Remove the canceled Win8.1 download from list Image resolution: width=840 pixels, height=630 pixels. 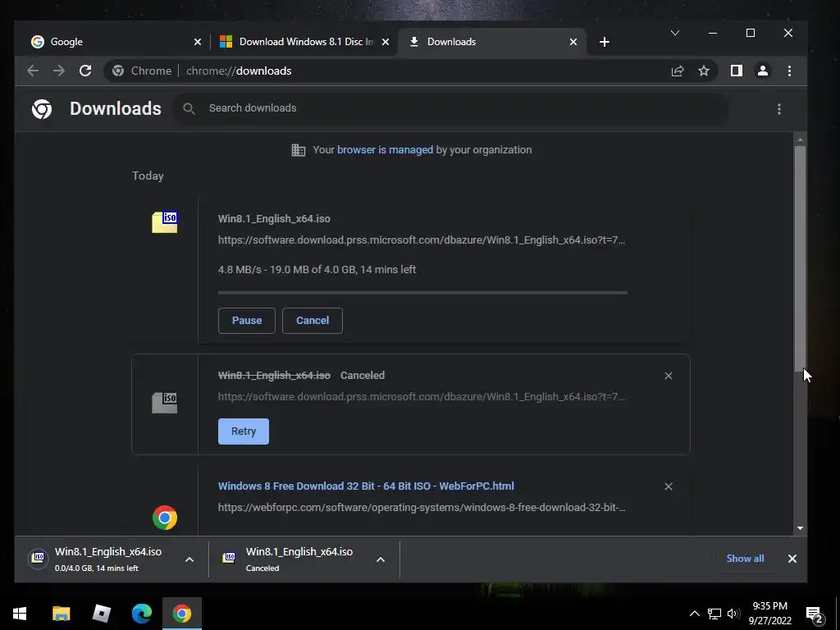(x=668, y=376)
